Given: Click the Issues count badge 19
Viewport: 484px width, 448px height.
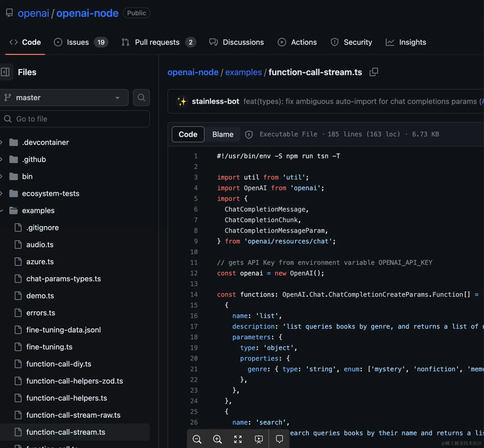Looking at the screenshot, I should coord(101,42).
